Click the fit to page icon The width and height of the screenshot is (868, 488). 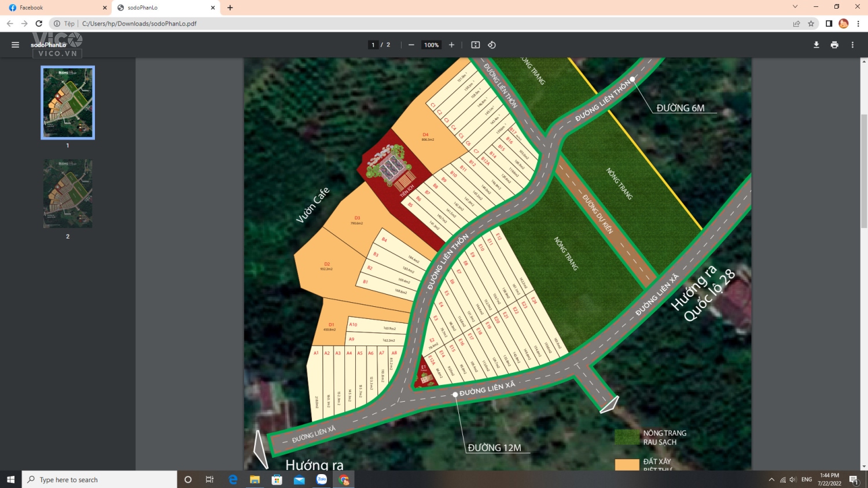click(x=476, y=45)
